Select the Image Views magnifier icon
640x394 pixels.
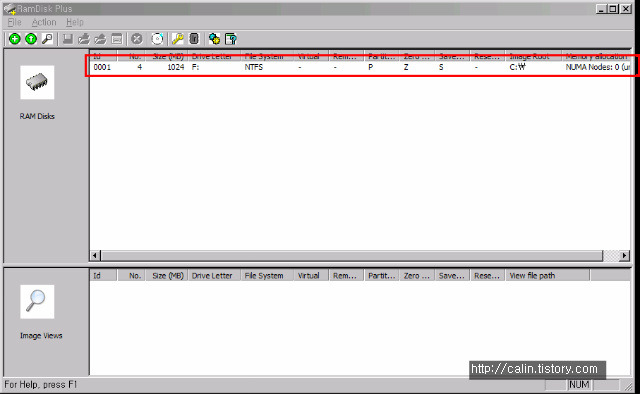click(37, 302)
